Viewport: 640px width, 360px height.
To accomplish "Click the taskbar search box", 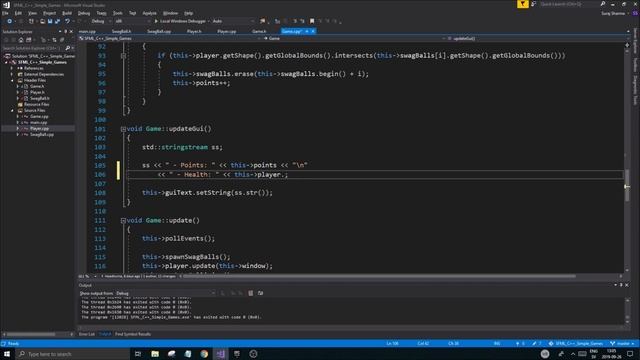I will click(72, 354).
